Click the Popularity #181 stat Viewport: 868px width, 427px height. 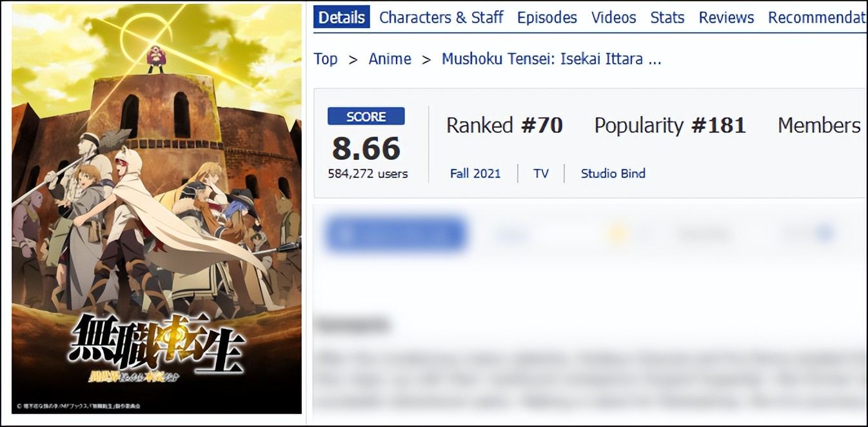tap(670, 125)
